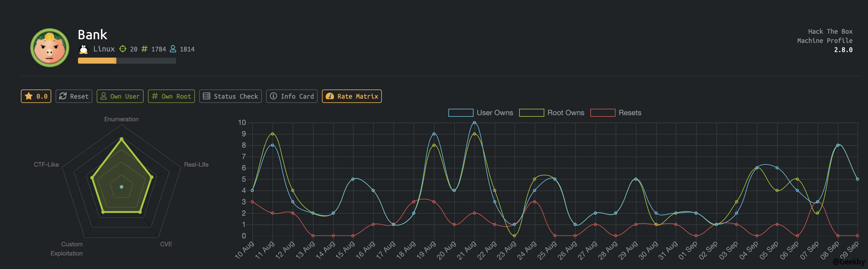Viewport: 868px width, 269px height.
Task: Select the Rate Matrix button
Action: pos(352,96)
